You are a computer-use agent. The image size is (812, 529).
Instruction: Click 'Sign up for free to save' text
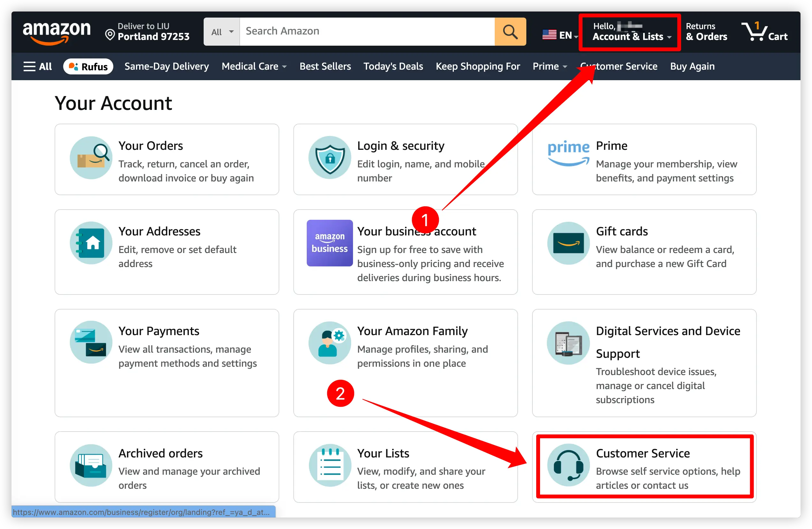(430, 264)
